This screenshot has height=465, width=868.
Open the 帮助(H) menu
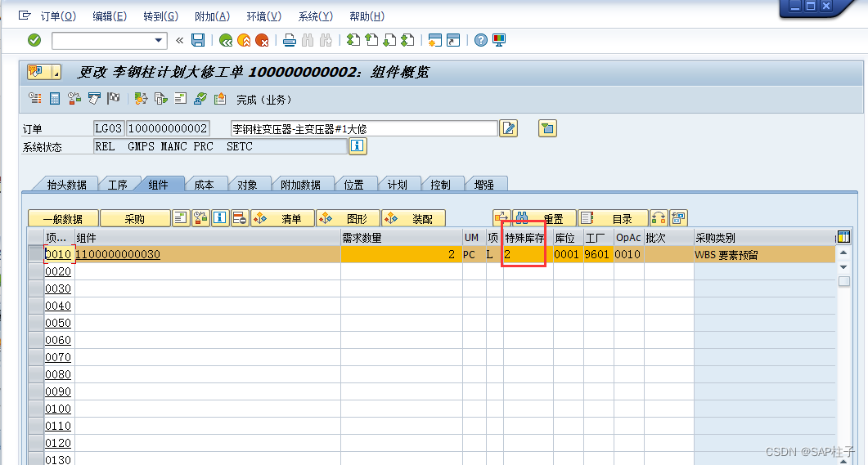pyautogui.click(x=367, y=16)
